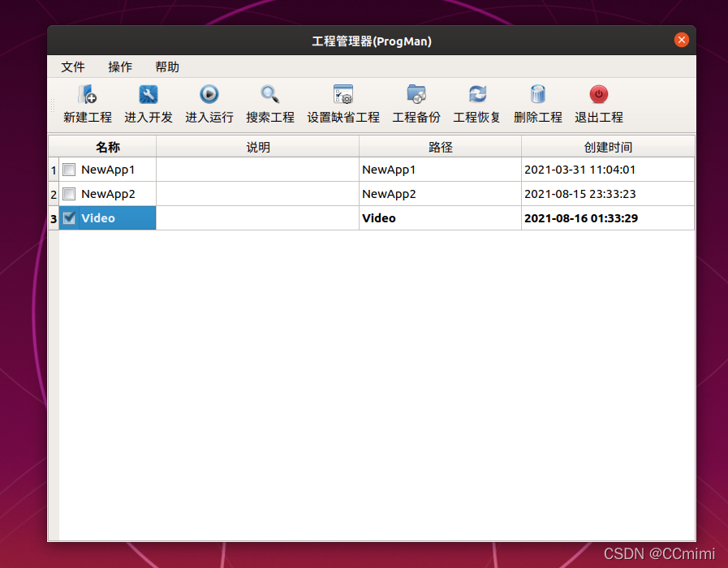
Task: Click the 路径 column header
Action: 440,147
